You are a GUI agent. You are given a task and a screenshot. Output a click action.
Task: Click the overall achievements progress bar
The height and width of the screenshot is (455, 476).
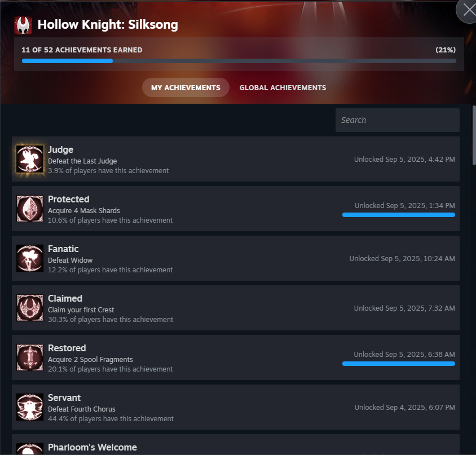[x=239, y=61]
